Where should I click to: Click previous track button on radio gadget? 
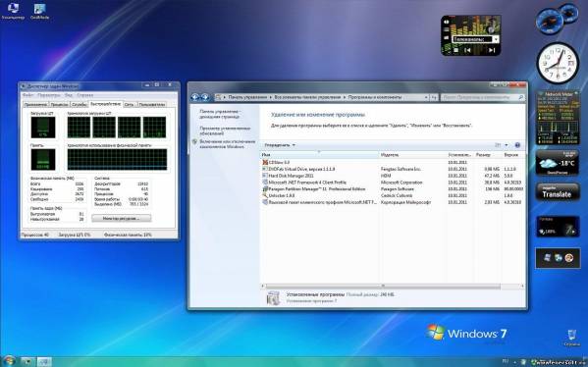[467, 50]
